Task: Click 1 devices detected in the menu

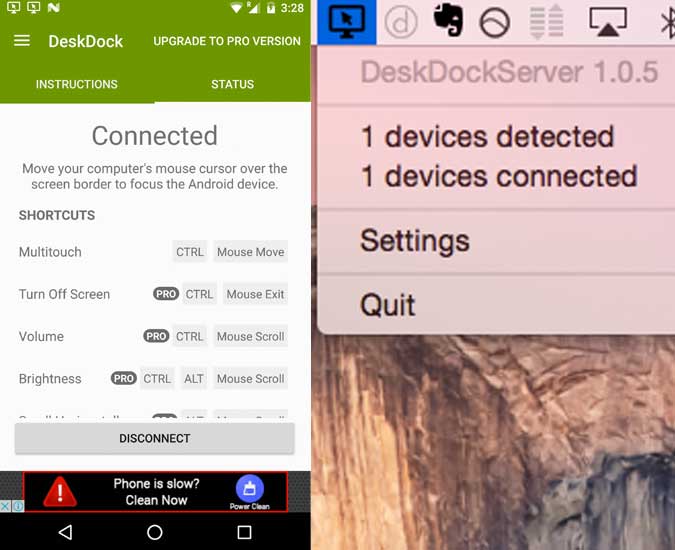Action: 487,136
